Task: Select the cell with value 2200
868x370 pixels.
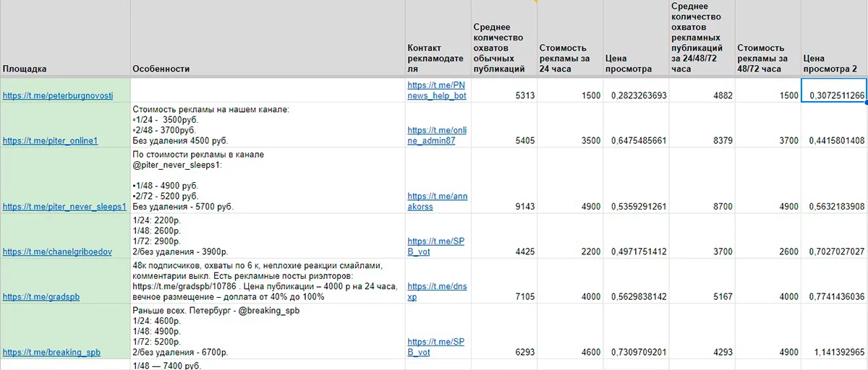Action: tap(569, 236)
